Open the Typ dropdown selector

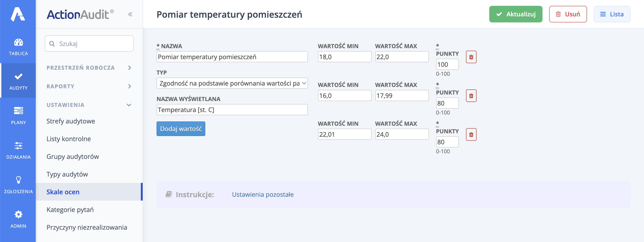pyautogui.click(x=232, y=83)
